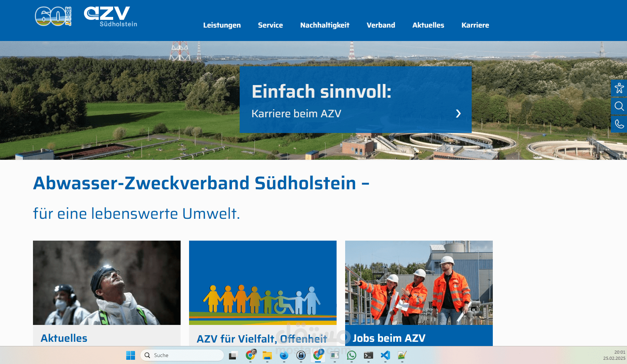Click the heading 'Abwasser-Zweckverband Südholstein –'
This screenshot has height=364, width=627.
pos(201,183)
